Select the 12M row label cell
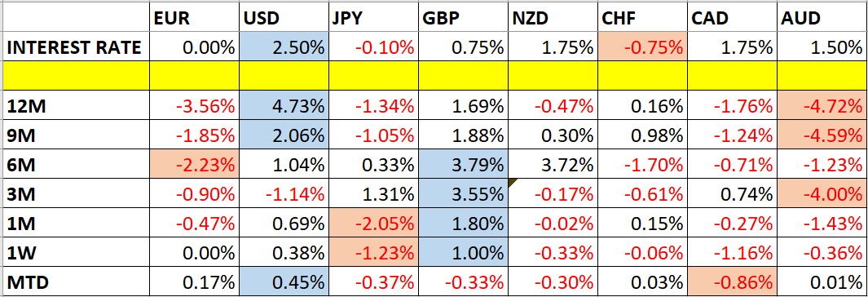 click(x=76, y=105)
